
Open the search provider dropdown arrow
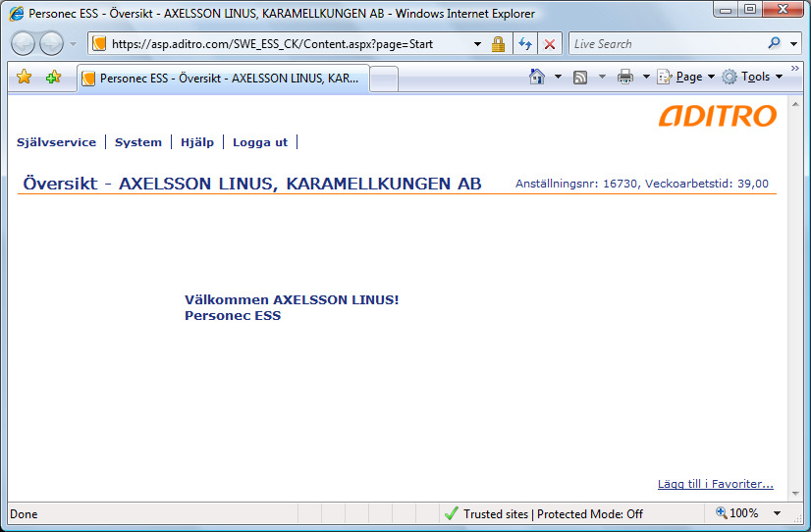(x=794, y=44)
